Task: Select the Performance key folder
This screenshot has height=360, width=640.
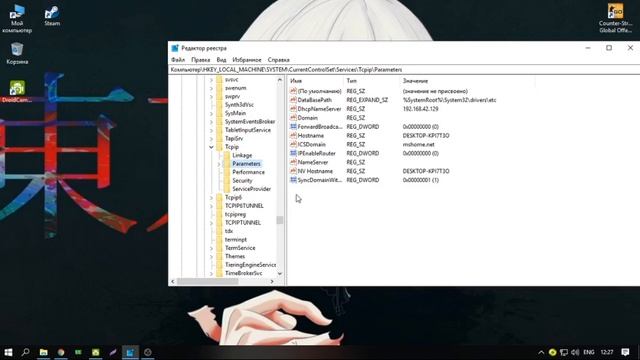Action: (x=248, y=172)
